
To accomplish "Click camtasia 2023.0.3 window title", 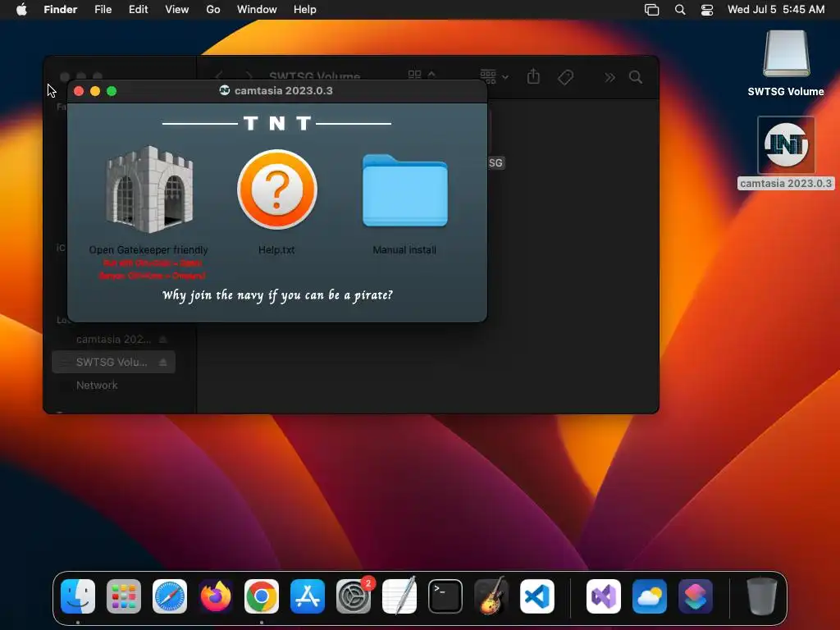I will 283,90.
